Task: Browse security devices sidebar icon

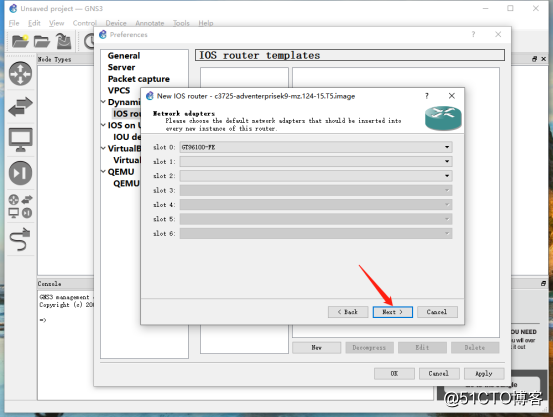Action: click(20, 173)
